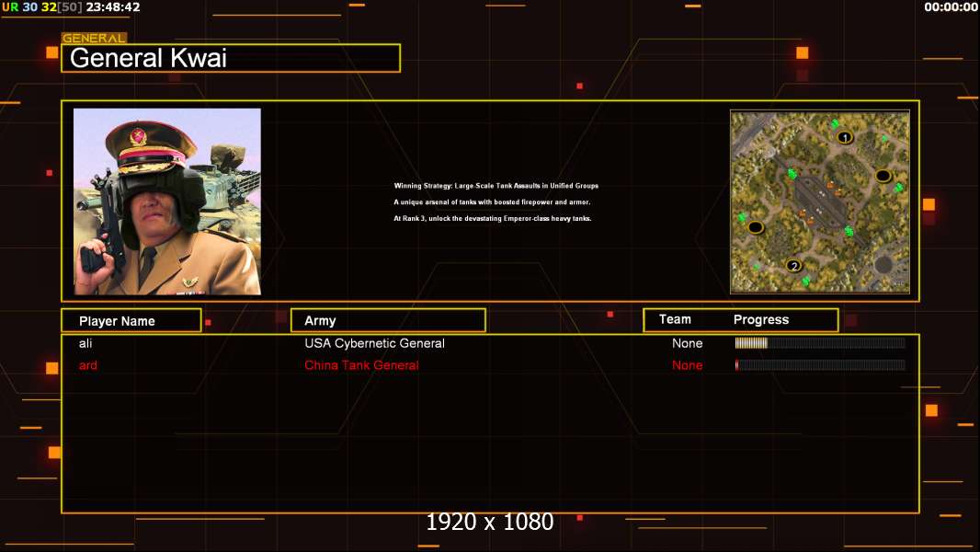
Task: Click ali's team value None
Action: tap(687, 343)
